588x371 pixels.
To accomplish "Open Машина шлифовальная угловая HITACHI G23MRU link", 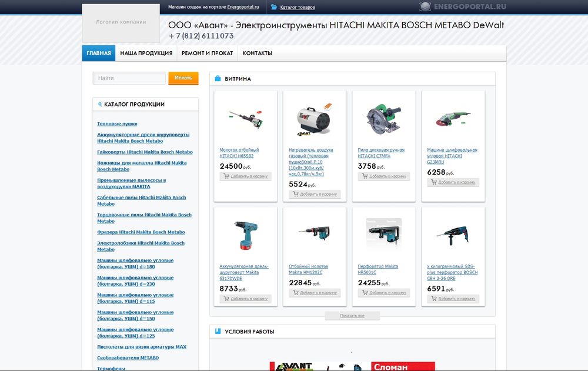I will pos(452,156).
